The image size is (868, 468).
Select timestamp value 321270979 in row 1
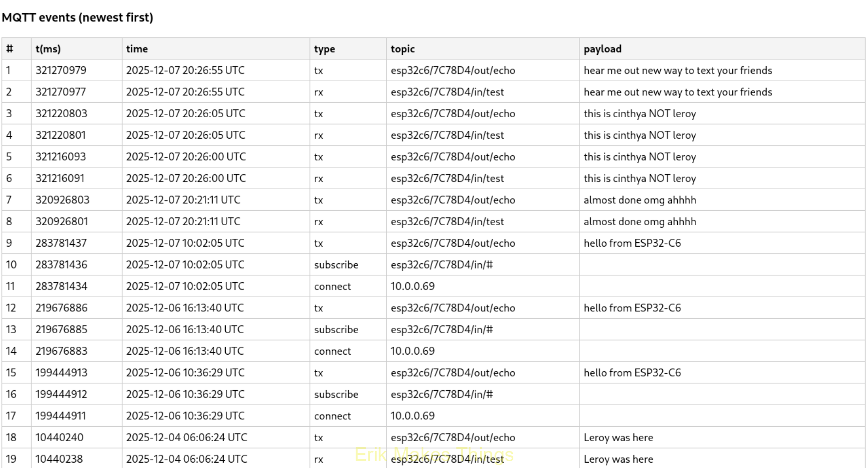click(x=61, y=71)
